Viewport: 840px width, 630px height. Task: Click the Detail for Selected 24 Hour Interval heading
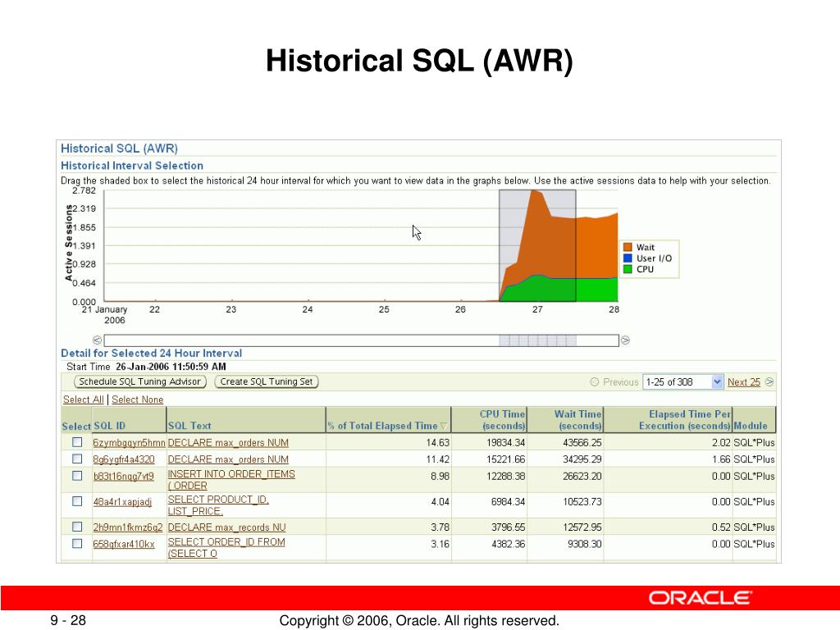151,353
